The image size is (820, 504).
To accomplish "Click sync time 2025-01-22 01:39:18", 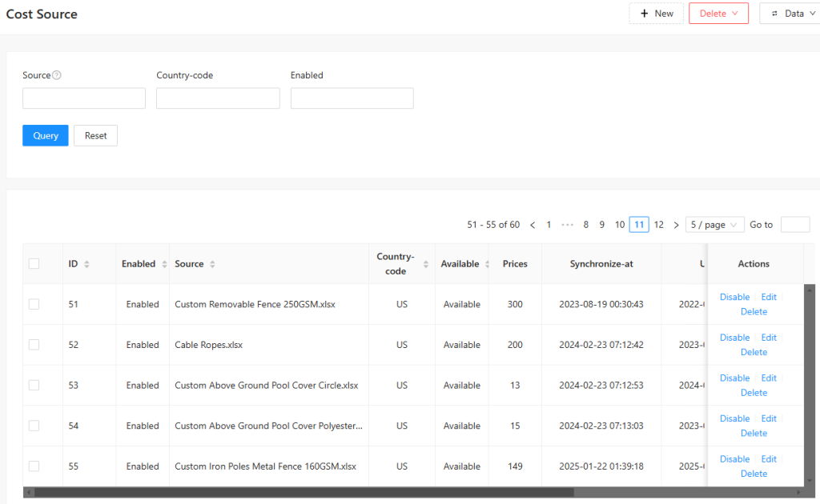I will pyautogui.click(x=601, y=466).
